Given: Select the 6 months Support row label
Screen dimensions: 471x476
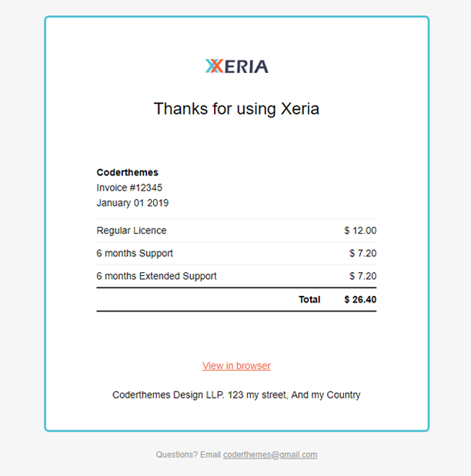Looking at the screenshot, I should click(135, 254).
